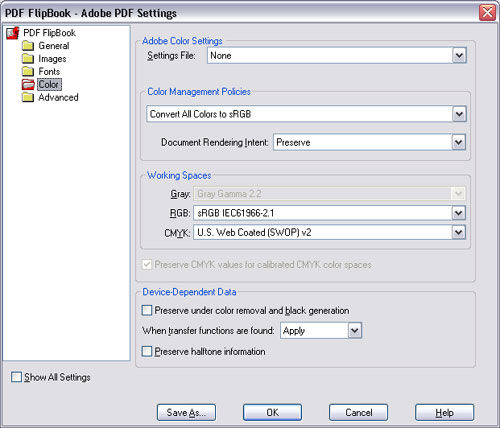Click the Advanced folder icon
The width and height of the screenshot is (500, 428).
[28, 97]
